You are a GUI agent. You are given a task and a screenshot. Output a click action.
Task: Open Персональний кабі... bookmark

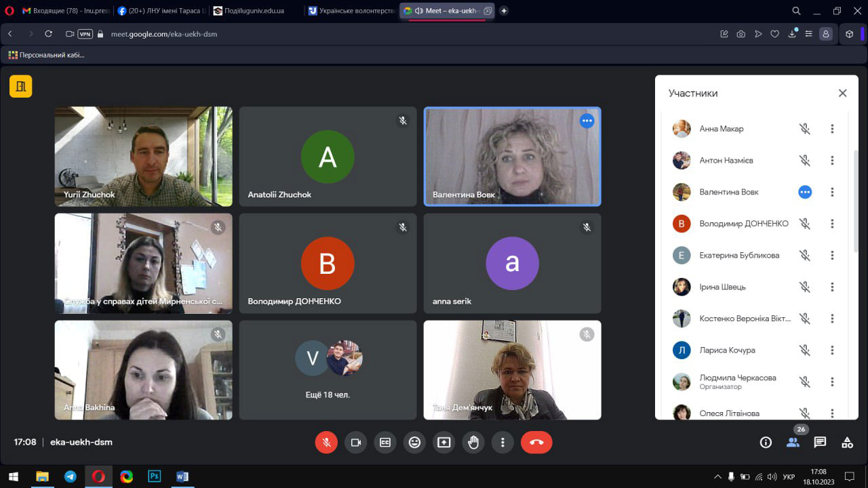tap(46, 55)
